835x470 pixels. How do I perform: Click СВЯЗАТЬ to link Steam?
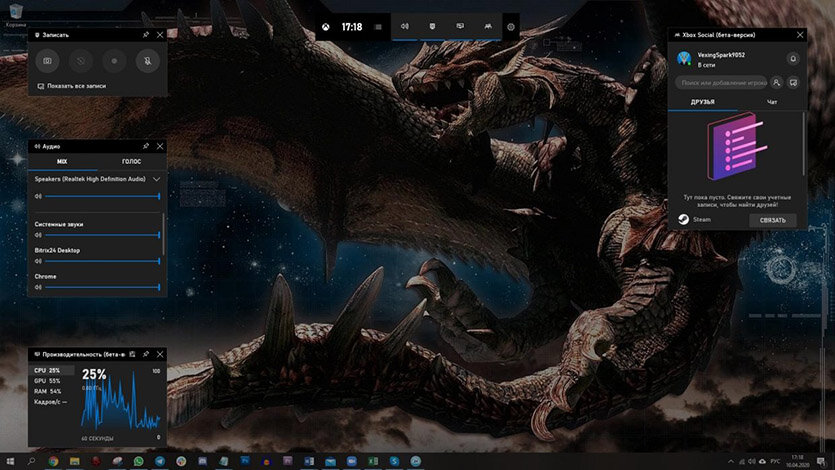[773, 220]
